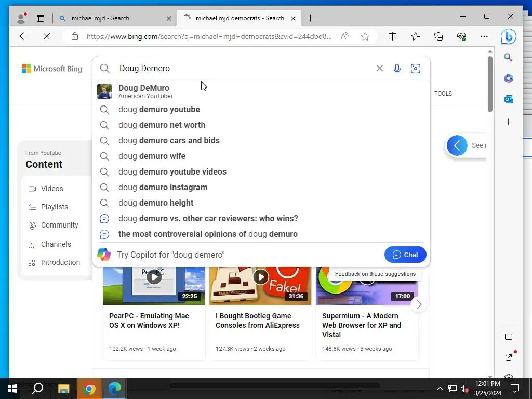
Task: Add a new app to sidebar
Action: (508, 122)
